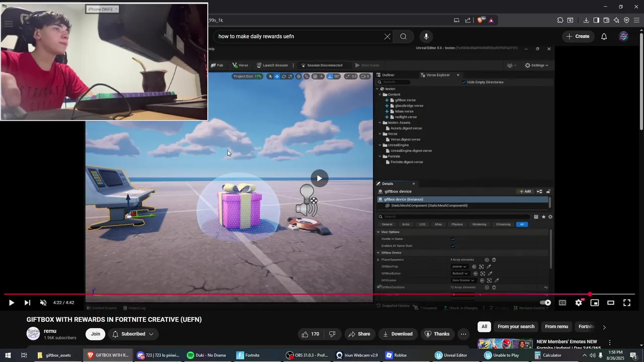Switch to theater mode
Image resolution: width=644 pixels, height=362 pixels.
[x=611, y=303]
